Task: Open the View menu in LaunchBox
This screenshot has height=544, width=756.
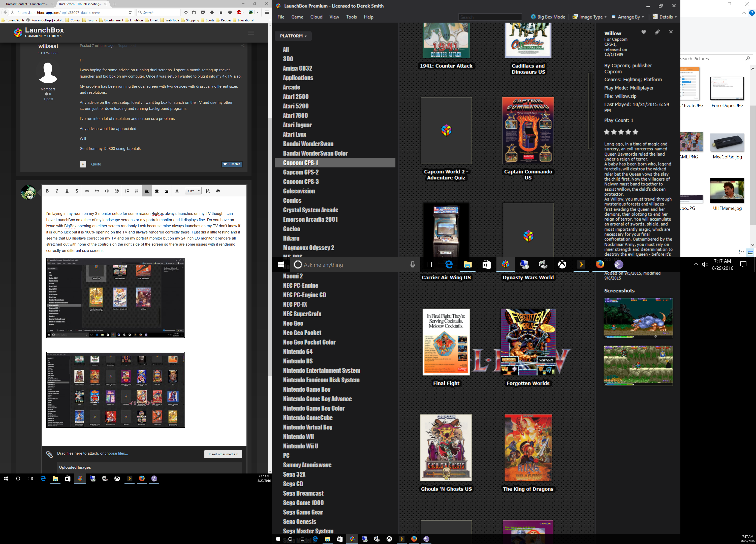Action: tap(334, 17)
